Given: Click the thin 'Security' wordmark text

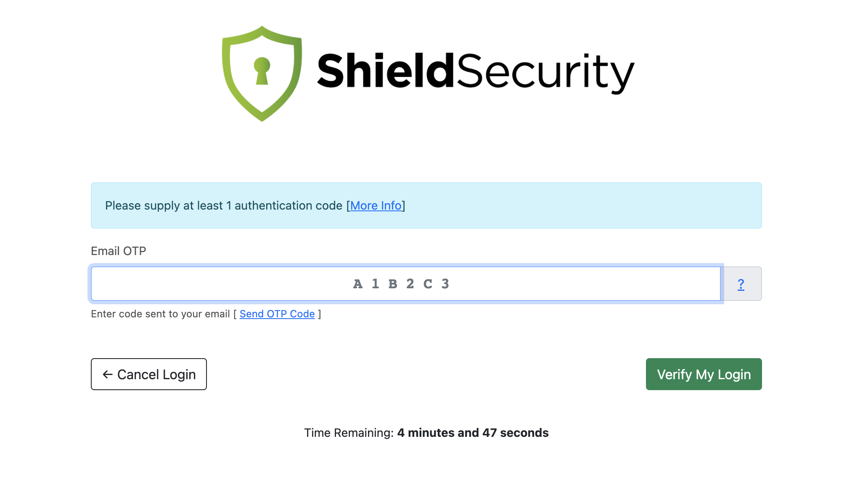Looking at the screenshot, I should click(545, 72).
